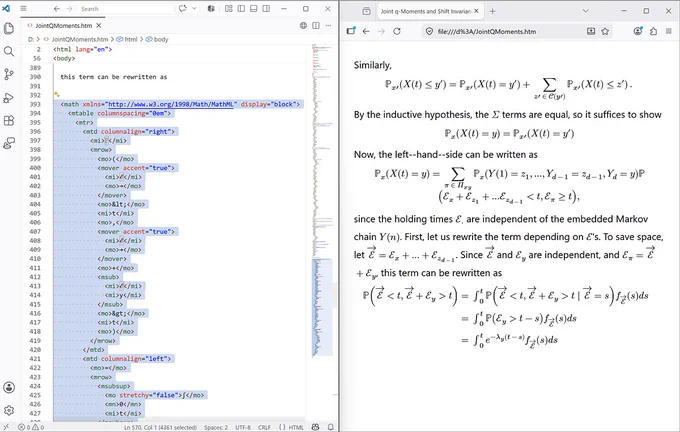Click the D: breadcrumb segment

click(x=31, y=39)
